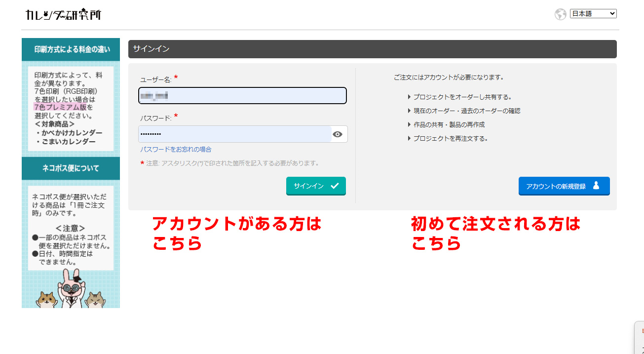The height and width of the screenshot is (354, 644).
Task: Click the globe icon beside language selector
Action: [560, 14]
